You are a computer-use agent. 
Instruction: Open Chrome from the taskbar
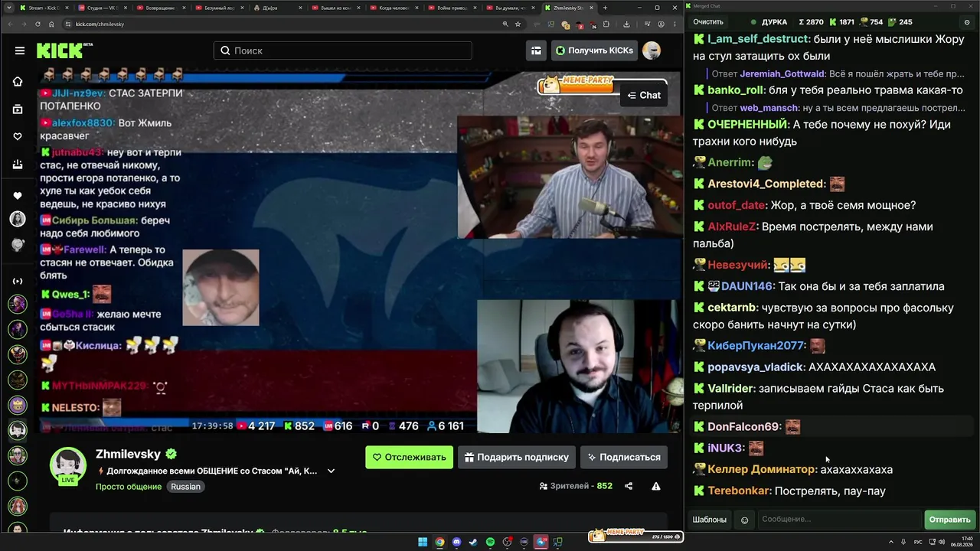[x=439, y=543]
